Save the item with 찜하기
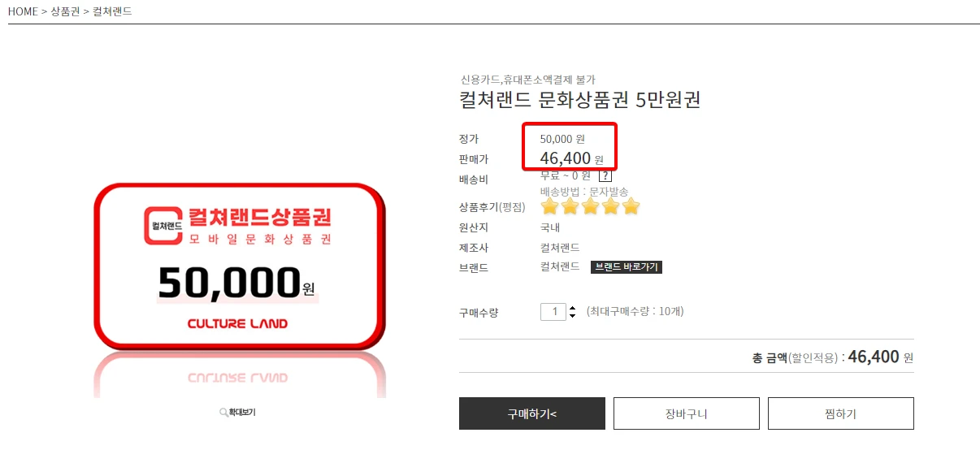 point(840,413)
